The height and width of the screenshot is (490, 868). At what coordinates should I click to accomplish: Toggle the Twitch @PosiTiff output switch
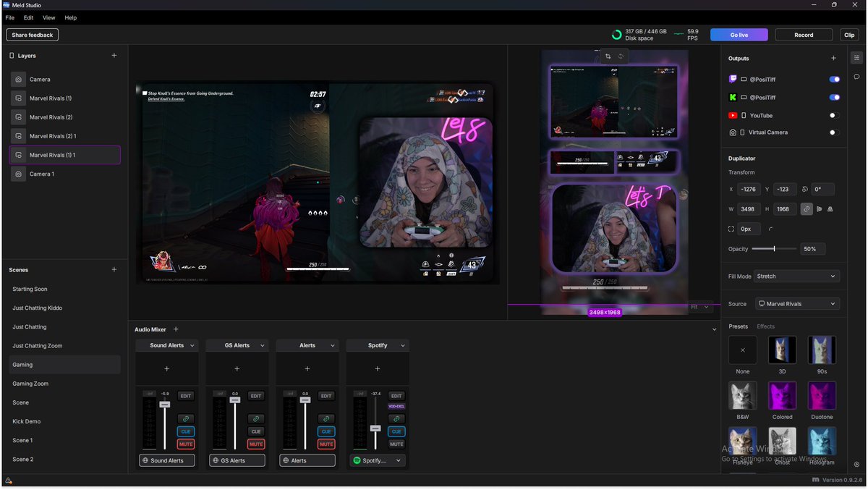pos(835,79)
